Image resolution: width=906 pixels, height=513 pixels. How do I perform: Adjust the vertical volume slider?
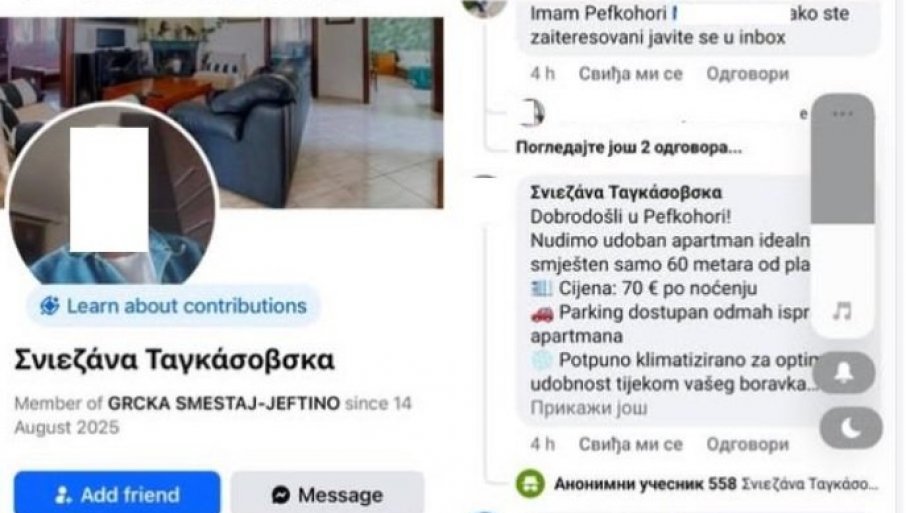(842, 215)
